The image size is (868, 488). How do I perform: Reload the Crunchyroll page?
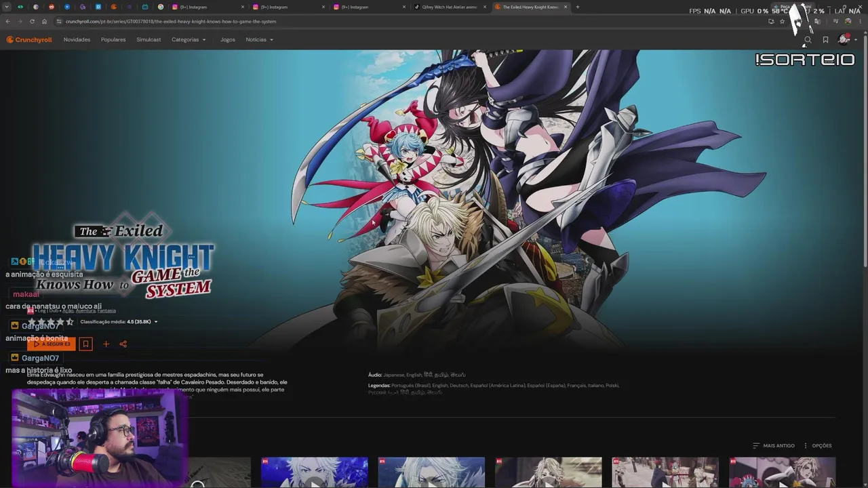tap(32, 22)
